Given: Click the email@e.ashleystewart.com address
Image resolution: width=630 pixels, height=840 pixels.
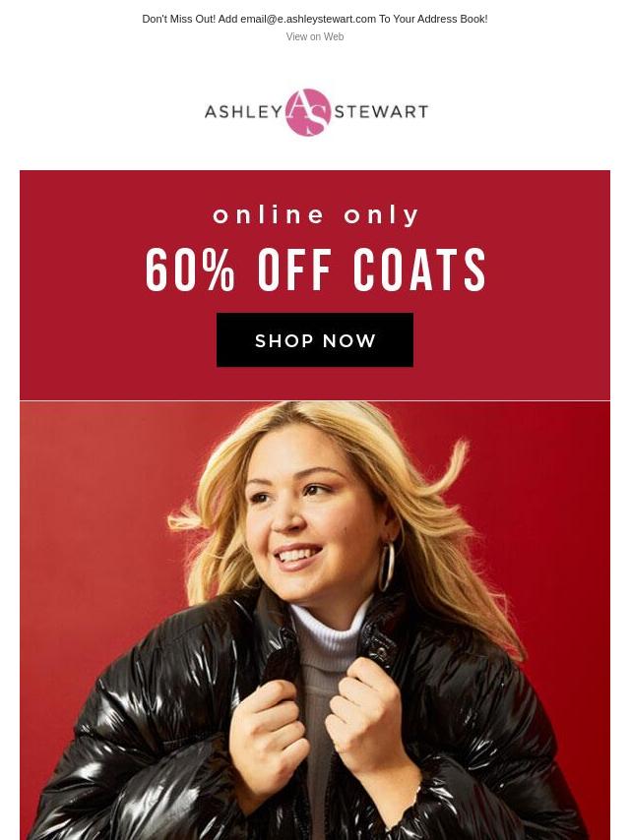Looking at the screenshot, I should pyautogui.click(x=308, y=19).
